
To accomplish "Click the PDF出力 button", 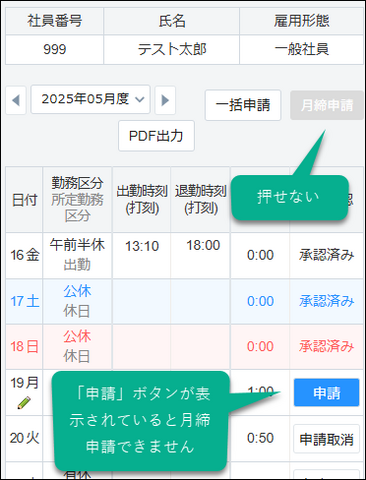I will (156, 136).
